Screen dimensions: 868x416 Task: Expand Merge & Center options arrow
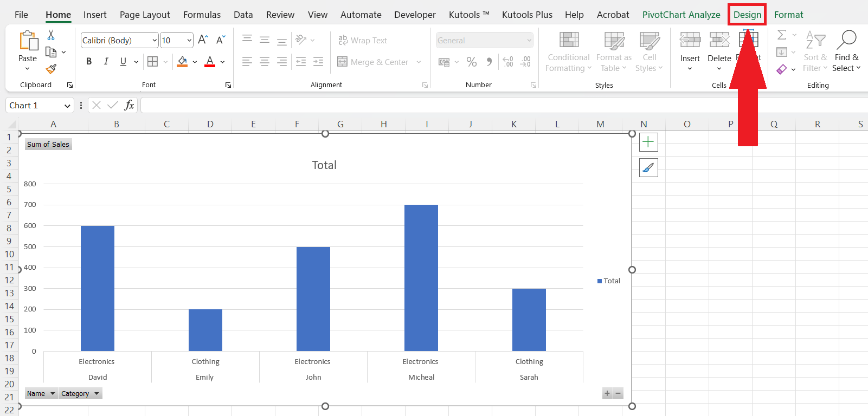click(x=419, y=62)
